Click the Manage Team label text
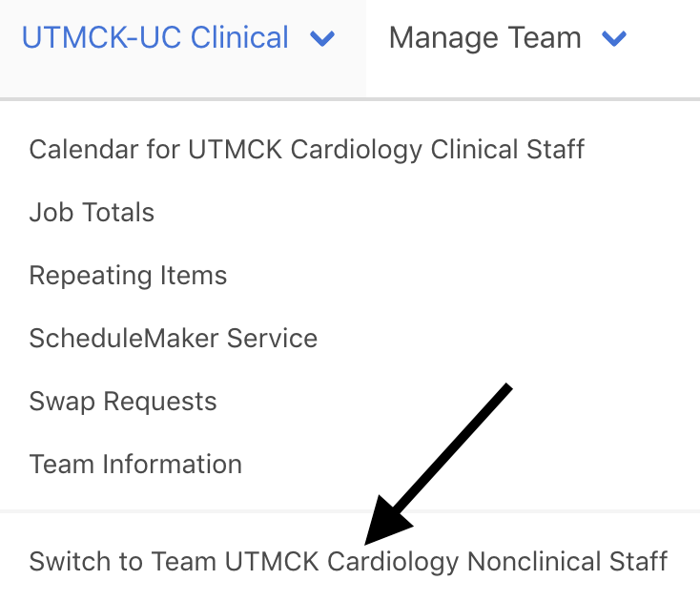 tap(485, 39)
